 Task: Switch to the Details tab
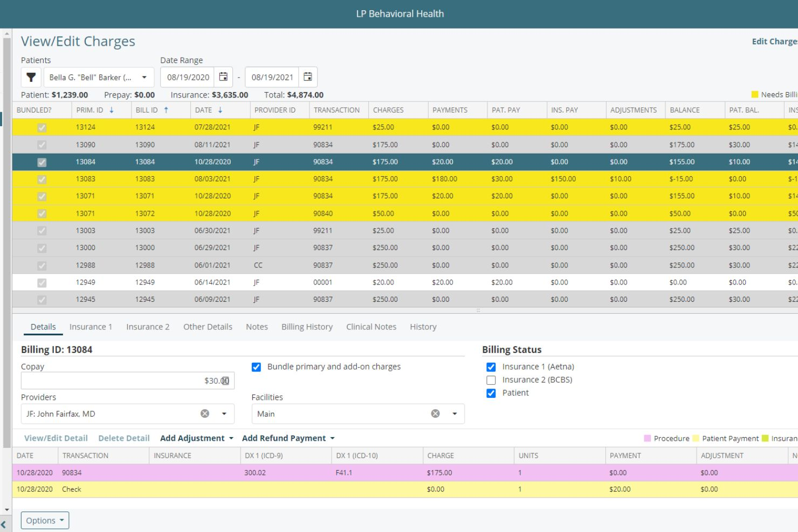click(x=43, y=327)
